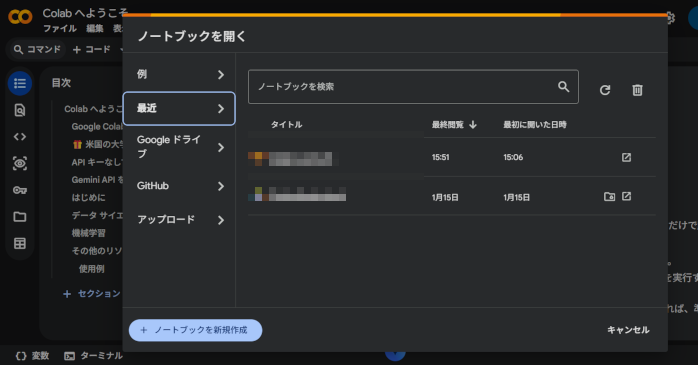
Task: Click the コマンド search button
Action: [37, 49]
